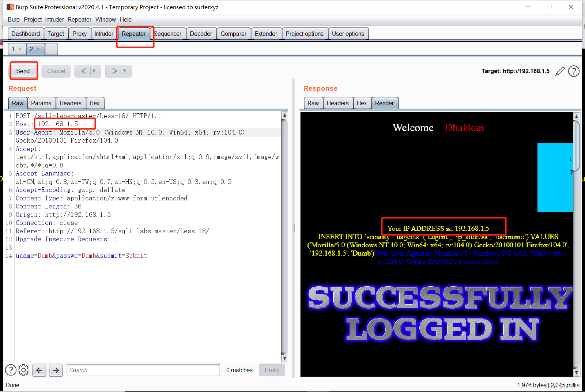Click the Upgrade-Insecure-Requests header line
Image resolution: width=585 pixels, height=392 pixels.
click(67, 239)
